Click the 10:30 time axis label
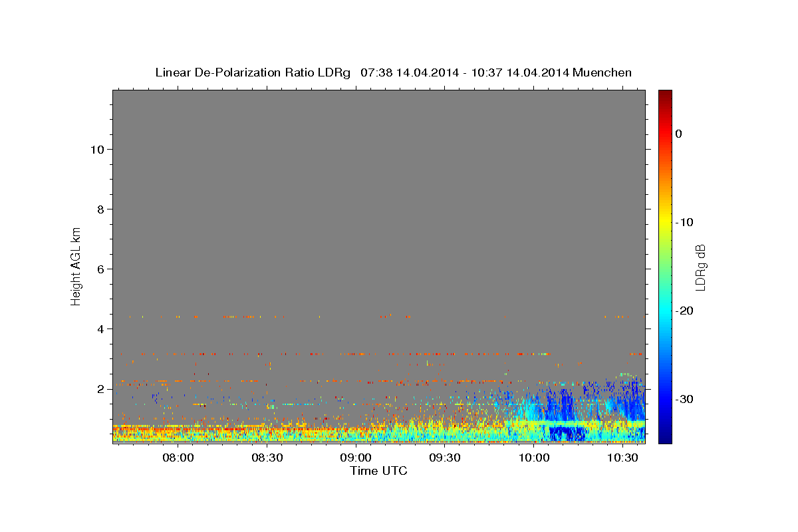 pyautogui.click(x=623, y=458)
